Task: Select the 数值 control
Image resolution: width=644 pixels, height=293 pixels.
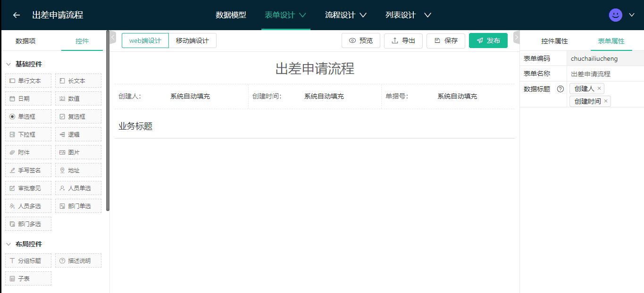Action: (78, 98)
